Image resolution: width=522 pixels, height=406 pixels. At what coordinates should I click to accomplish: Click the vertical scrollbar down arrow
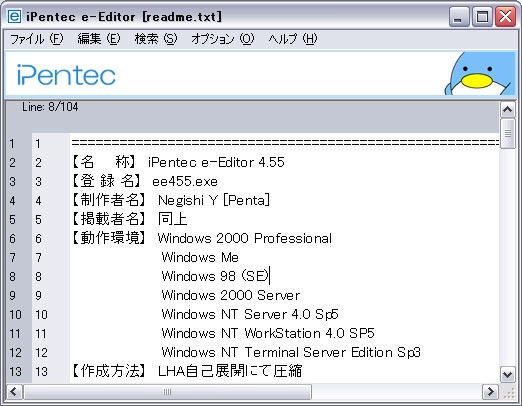[507, 374]
